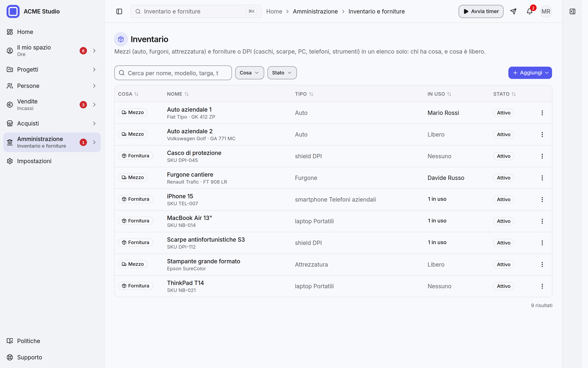The height and width of the screenshot is (368, 588).
Task: Go to Home in sidebar
Action: tap(52, 32)
